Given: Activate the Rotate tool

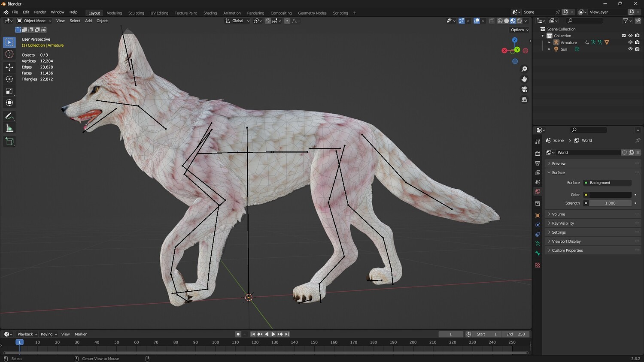Looking at the screenshot, I should [9, 79].
